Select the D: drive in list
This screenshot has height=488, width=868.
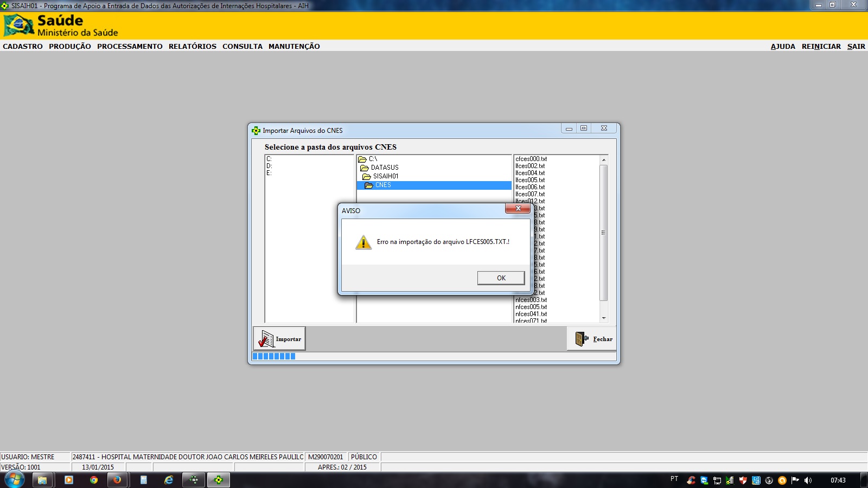(x=269, y=166)
